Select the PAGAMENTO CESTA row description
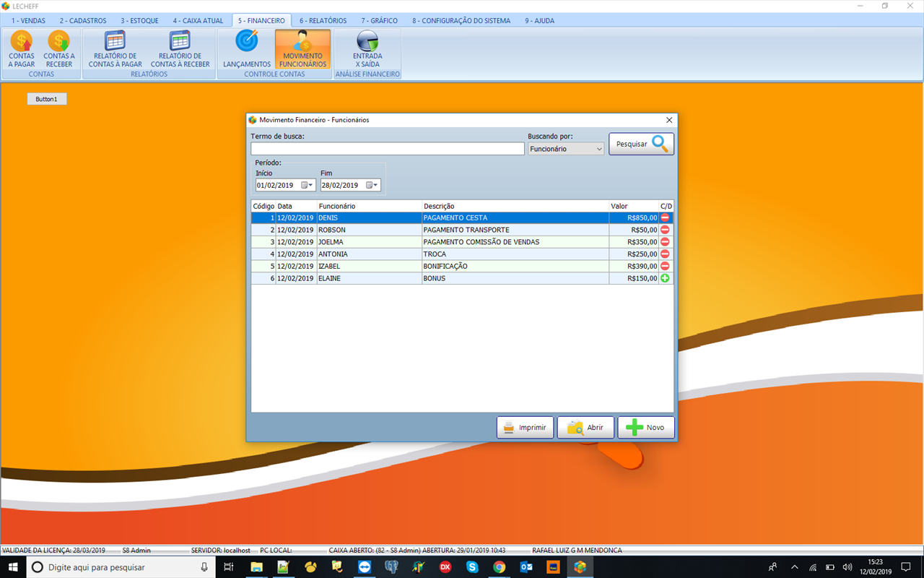 515,217
